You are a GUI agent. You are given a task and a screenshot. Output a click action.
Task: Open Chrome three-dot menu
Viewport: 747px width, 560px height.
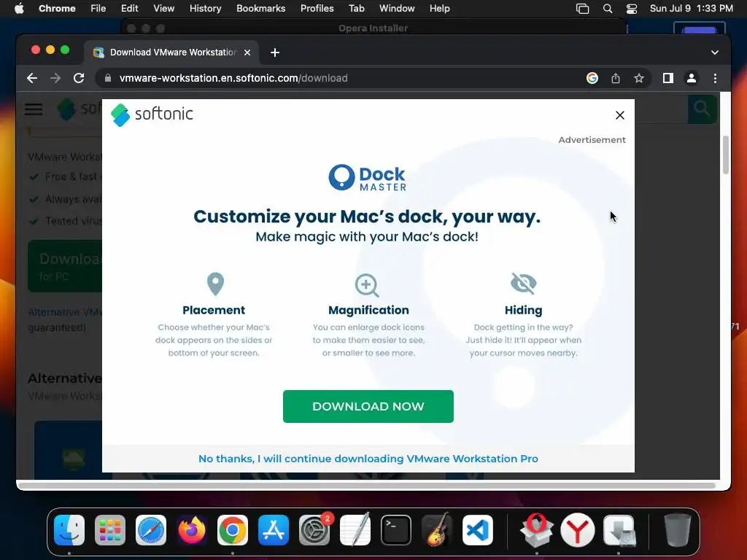click(x=715, y=78)
